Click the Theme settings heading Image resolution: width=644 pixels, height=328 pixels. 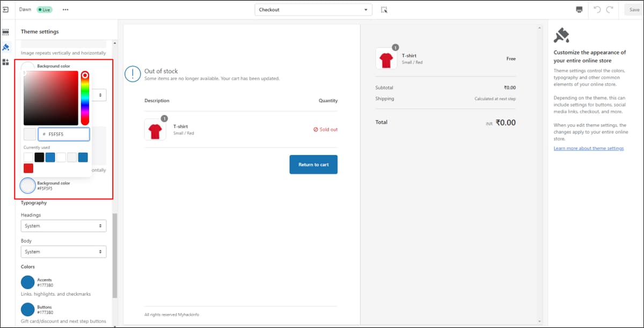[40, 32]
